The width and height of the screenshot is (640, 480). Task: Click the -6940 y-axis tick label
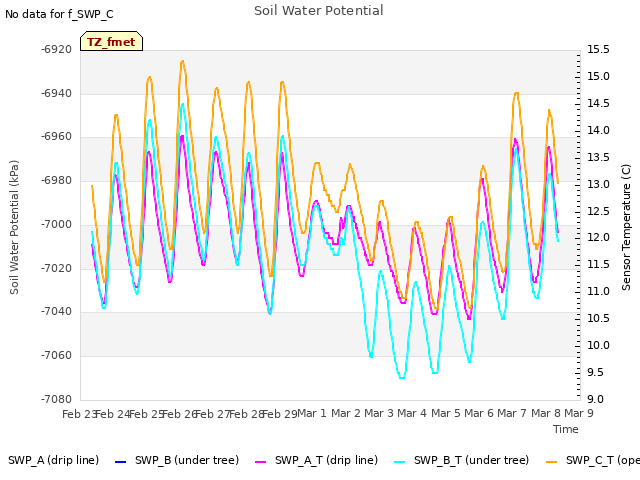56,93
